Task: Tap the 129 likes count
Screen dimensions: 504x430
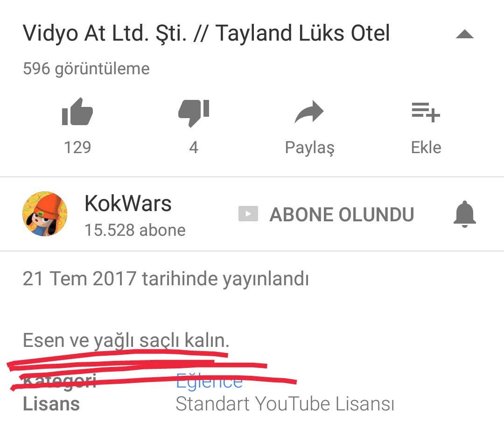Action: (x=77, y=148)
